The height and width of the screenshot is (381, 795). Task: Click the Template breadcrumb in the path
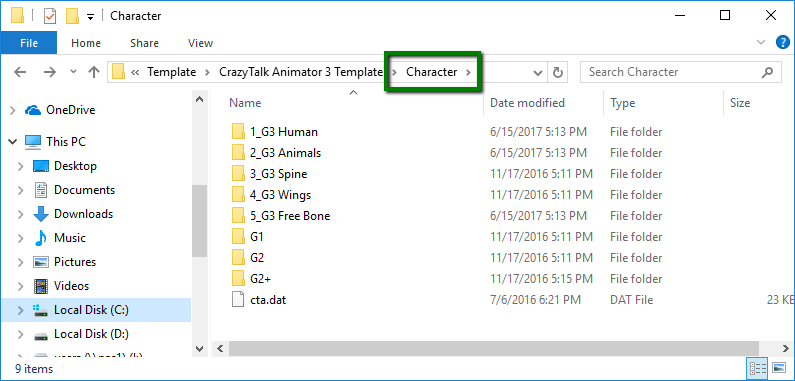pyautogui.click(x=171, y=72)
